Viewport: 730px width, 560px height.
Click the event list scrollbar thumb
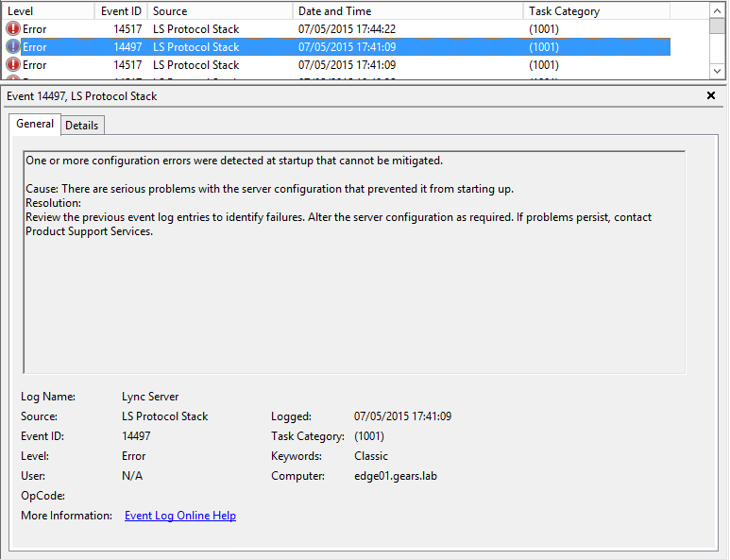click(717, 26)
